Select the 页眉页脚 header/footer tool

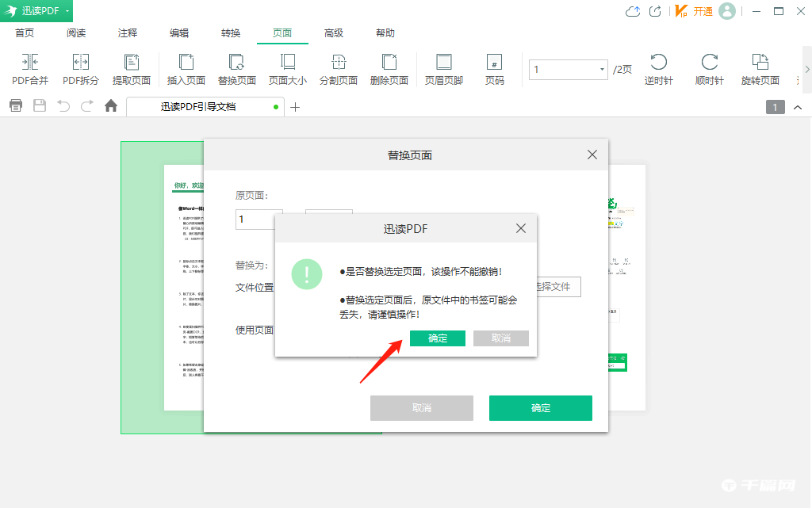tap(442, 69)
